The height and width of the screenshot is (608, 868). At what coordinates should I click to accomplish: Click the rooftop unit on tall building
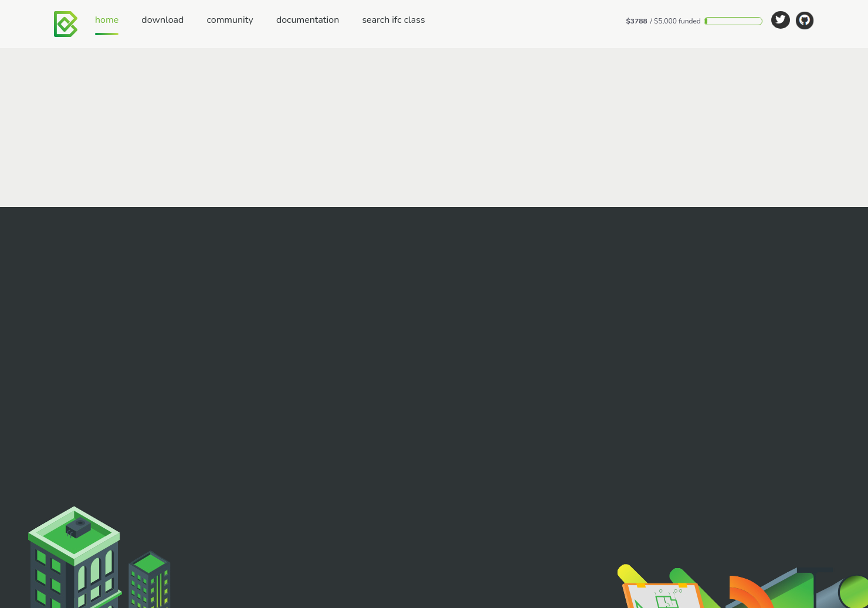[x=78, y=527]
